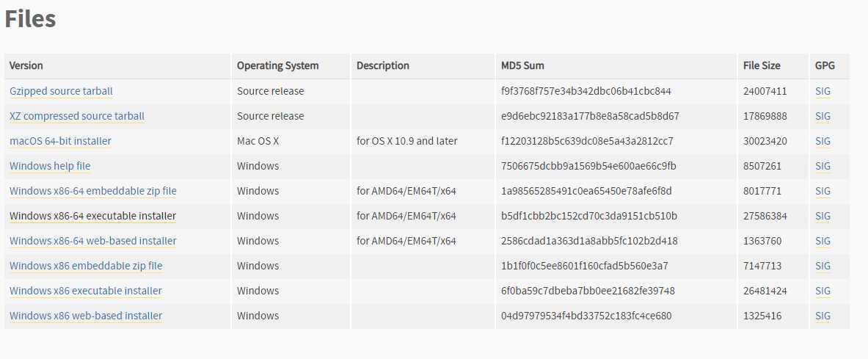Open SIG for Windows x86-64 executable installer
Image resolution: width=868 pixels, height=359 pixels.
coord(823,216)
